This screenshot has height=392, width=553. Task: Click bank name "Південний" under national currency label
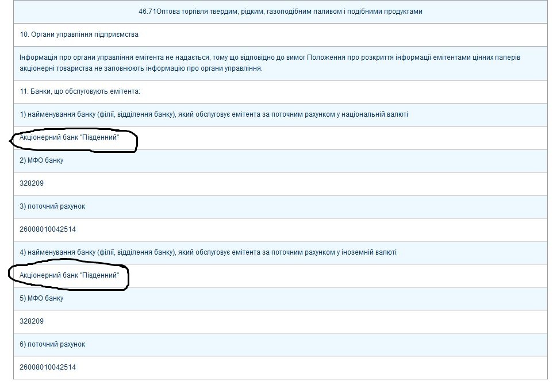click(69, 137)
